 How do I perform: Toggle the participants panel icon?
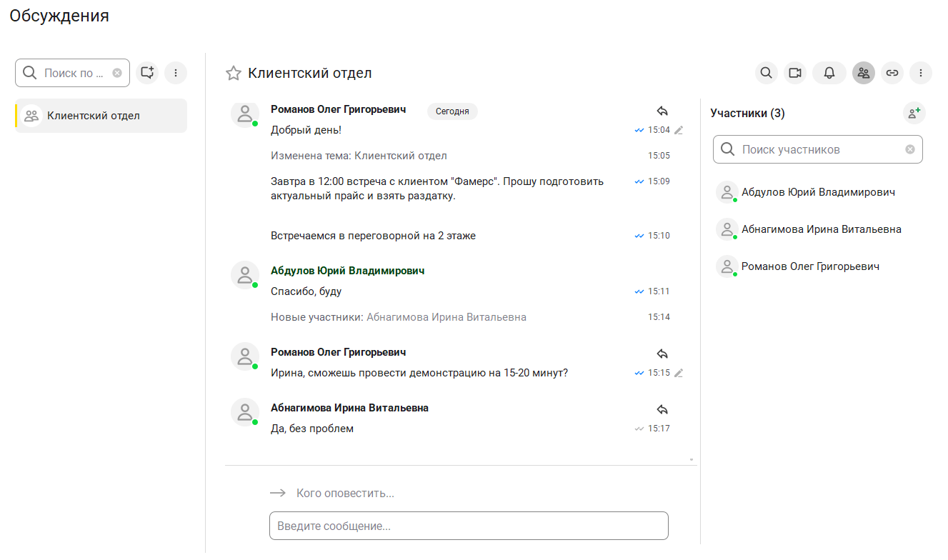(863, 73)
